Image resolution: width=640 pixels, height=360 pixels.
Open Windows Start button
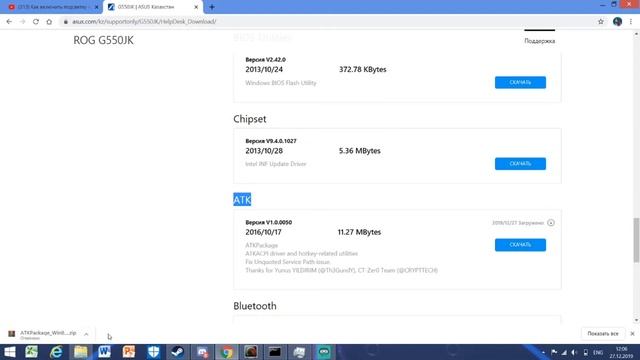click(x=9, y=352)
